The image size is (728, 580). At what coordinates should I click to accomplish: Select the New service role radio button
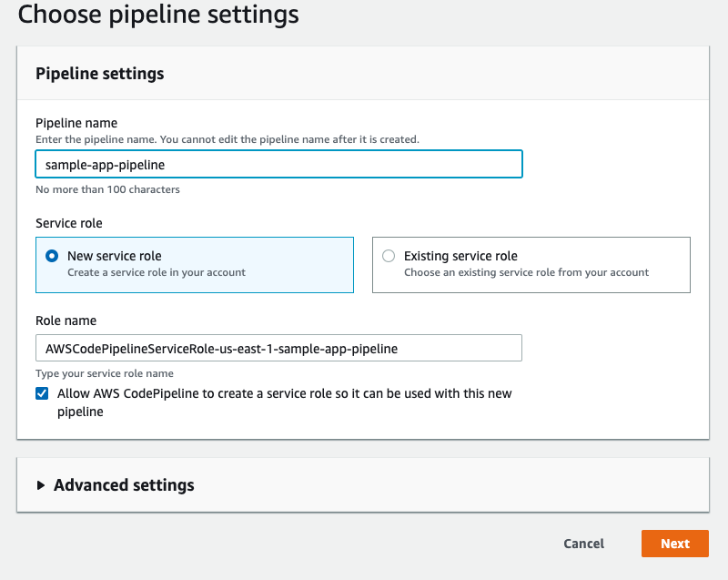coord(53,256)
